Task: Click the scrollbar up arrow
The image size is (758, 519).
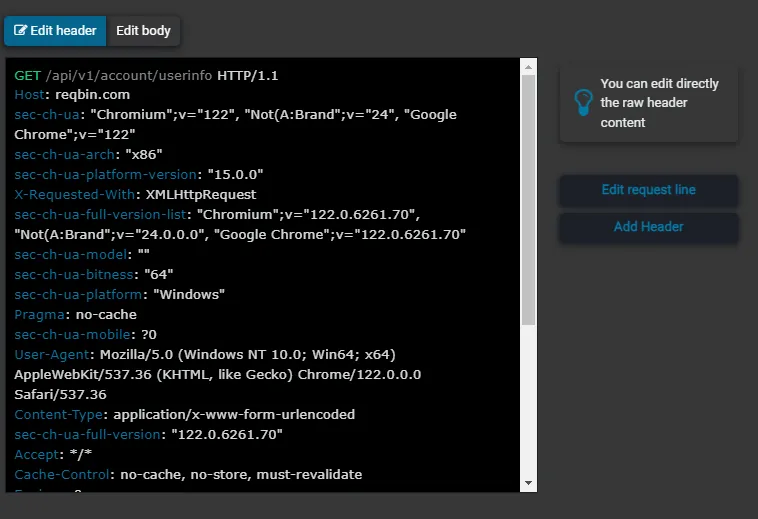Action: (528, 67)
